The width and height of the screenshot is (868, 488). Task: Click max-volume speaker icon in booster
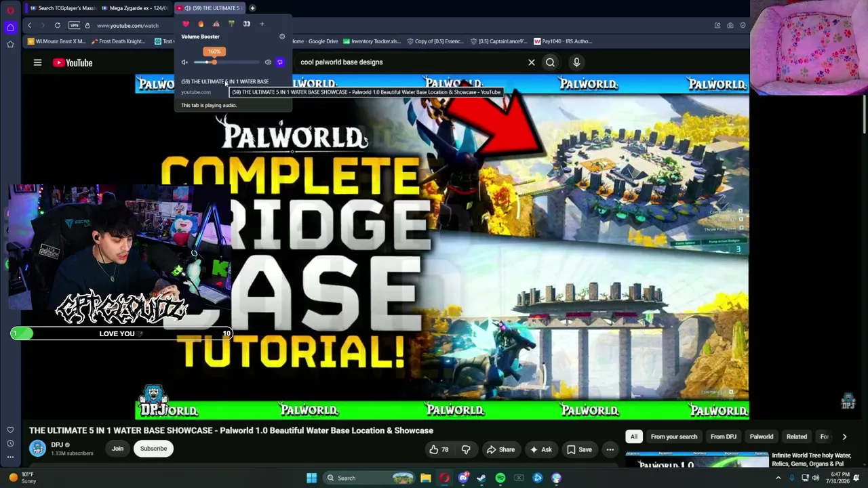(268, 62)
